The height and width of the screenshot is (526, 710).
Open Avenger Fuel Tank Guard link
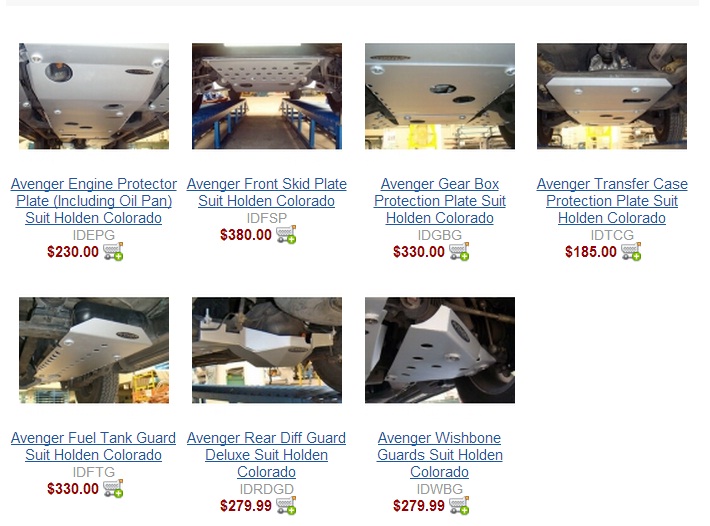[93, 446]
